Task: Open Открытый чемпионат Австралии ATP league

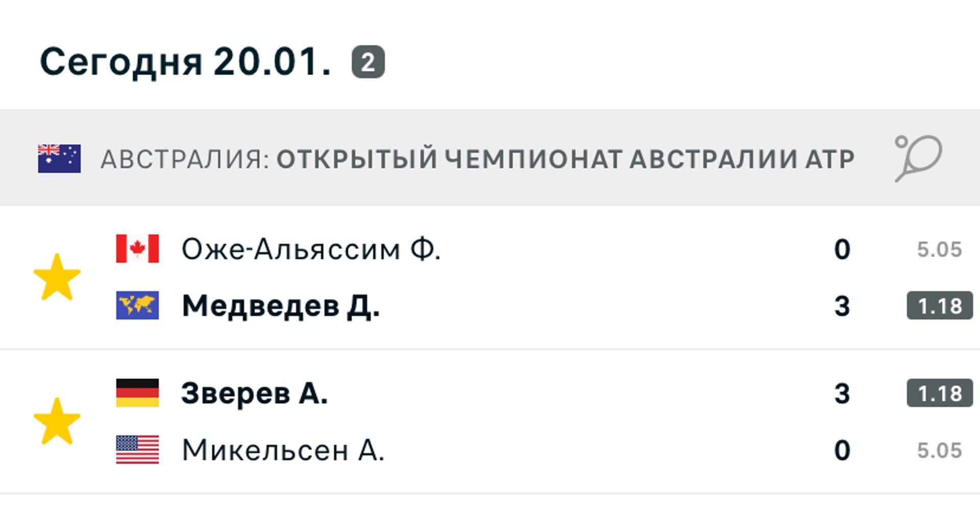Action: 566,159
